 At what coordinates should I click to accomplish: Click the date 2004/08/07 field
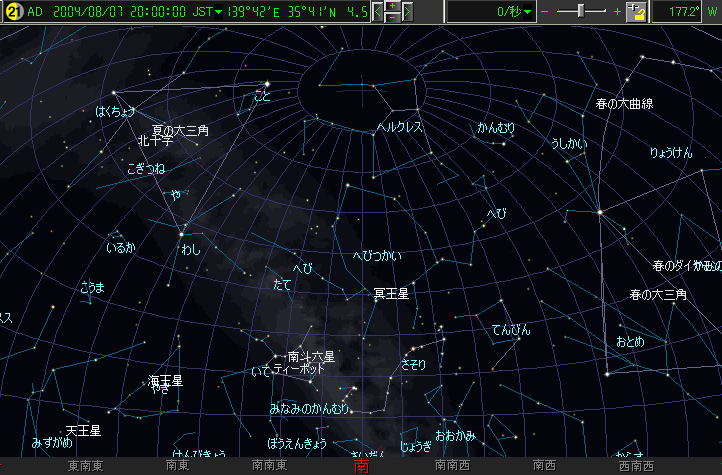point(82,12)
